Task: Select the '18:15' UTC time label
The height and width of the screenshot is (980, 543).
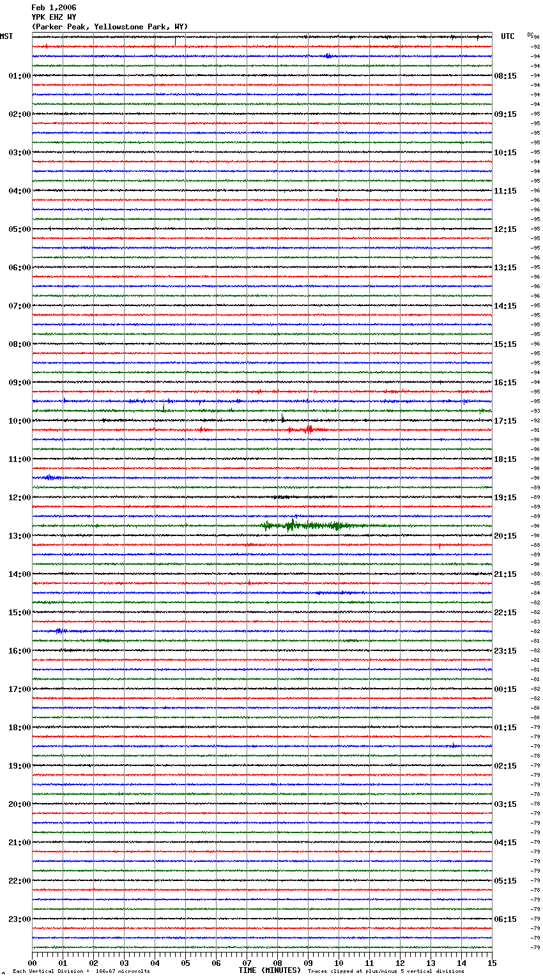Action: (x=505, y=459)
